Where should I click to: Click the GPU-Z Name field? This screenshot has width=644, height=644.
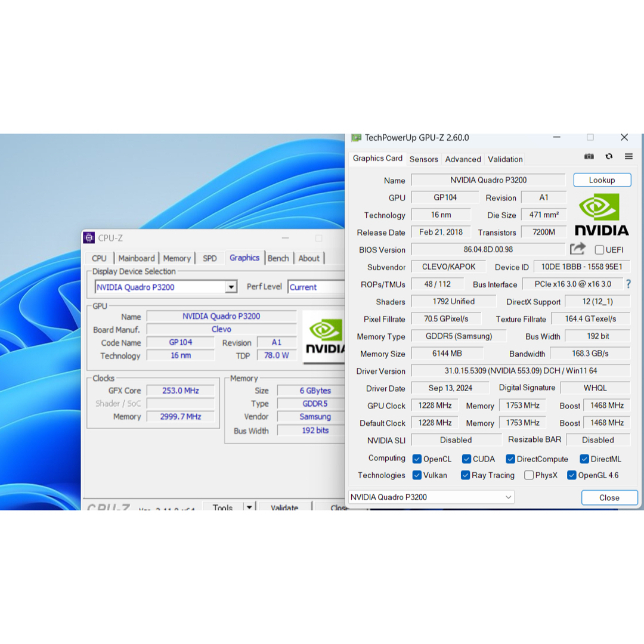[x=488, y=180]
